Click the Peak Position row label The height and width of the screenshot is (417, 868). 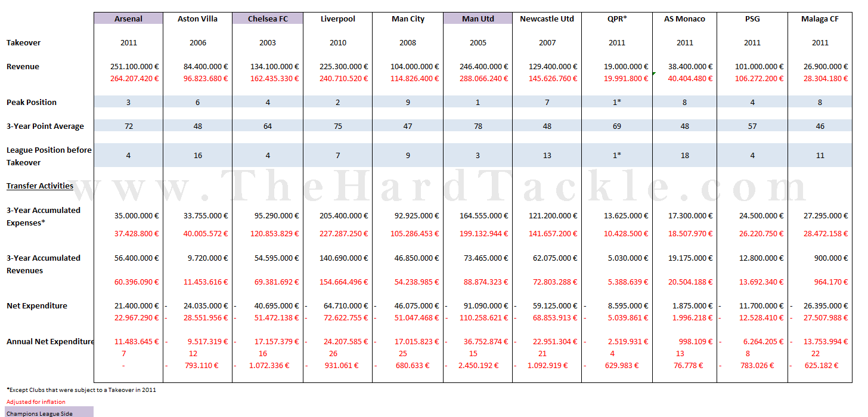32,103
